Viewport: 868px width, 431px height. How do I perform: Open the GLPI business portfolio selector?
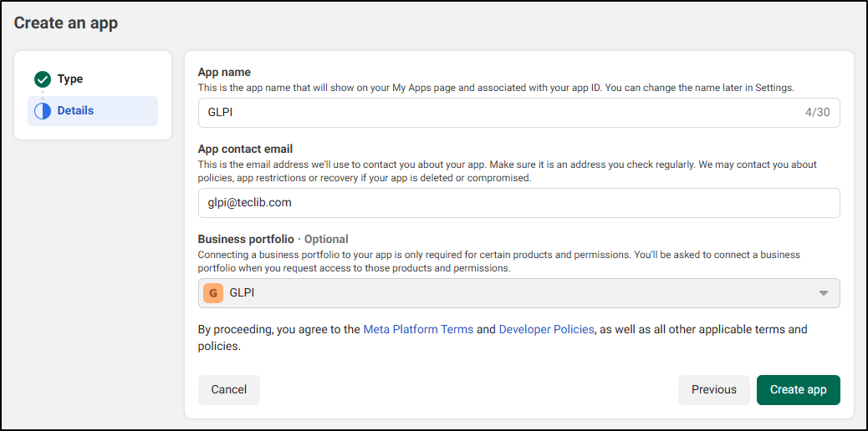518,293
